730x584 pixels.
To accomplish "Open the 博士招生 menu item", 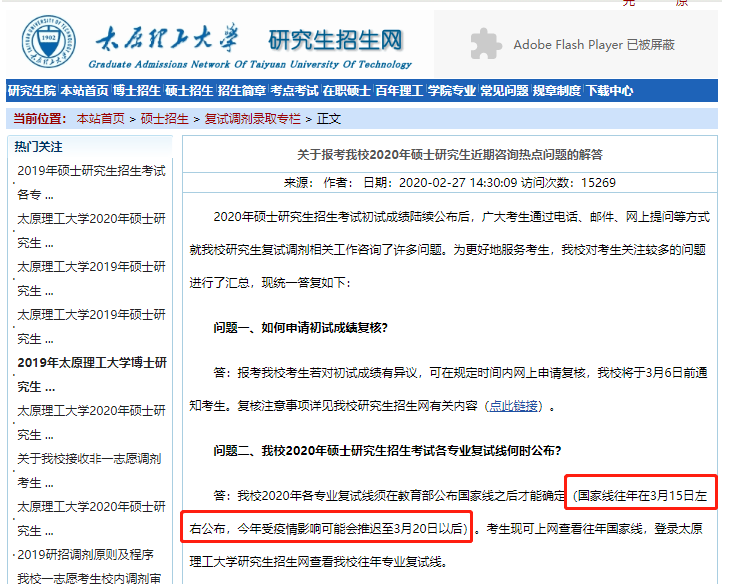I will pyautogui.click(x=137, y=90).
